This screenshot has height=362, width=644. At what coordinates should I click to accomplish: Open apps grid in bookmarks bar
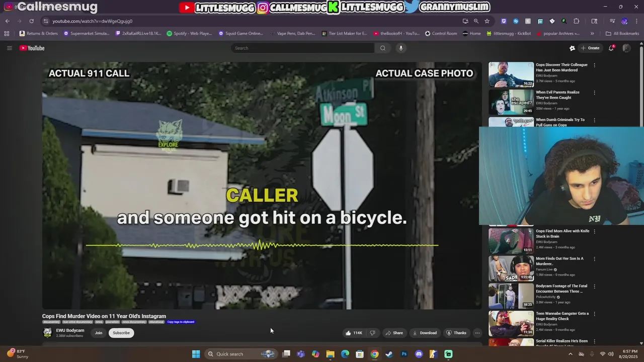pyautogui.click(x=7, y=34)
